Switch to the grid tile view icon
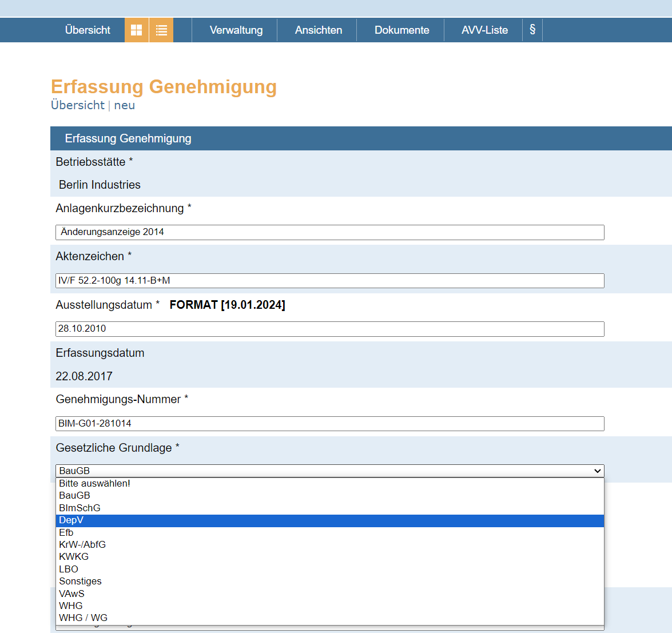The height and width of the screenshot is (633, 672). [136, 30]
